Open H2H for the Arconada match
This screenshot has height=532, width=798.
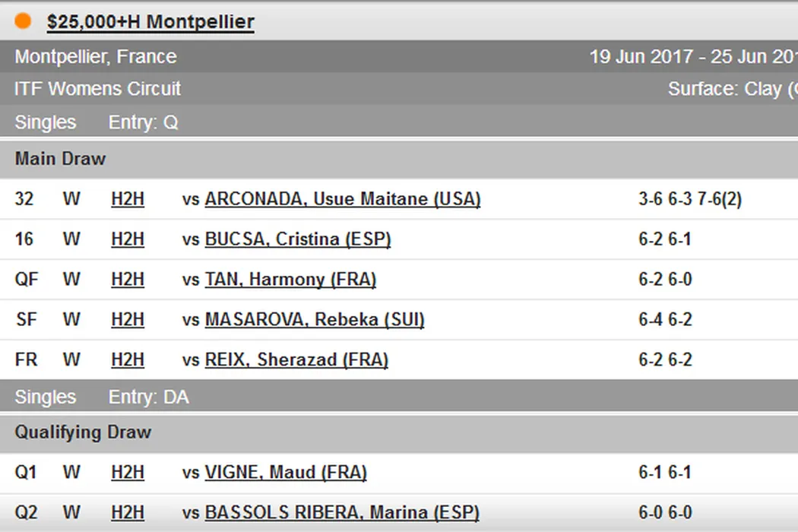pyautogui.click(x=128, y=199)
